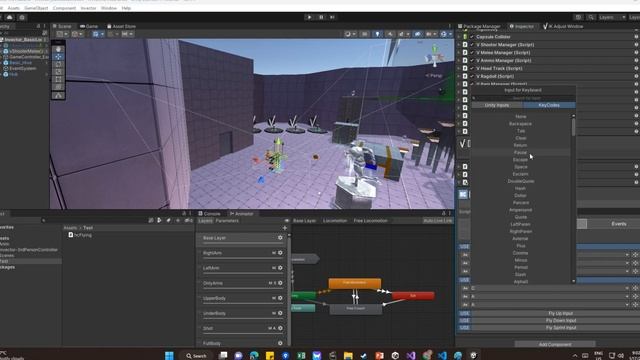Choose DoubleQuote in the KeyCodes list
640x360 pixels.
(x=520, y=181)
